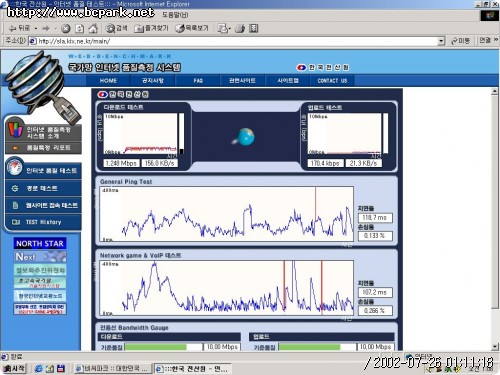Click the Home house icon in toolbar
Image resolution: width=500 pixels, height=375 pixels.
tap(93, 29)
